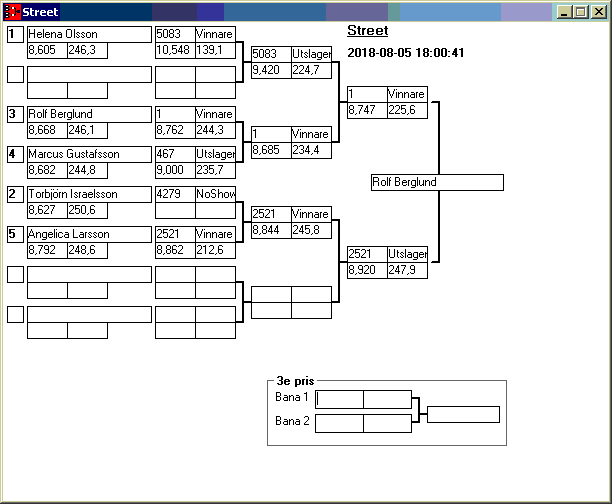Click the NoShow result cell for 4279
612x504 pixels.
(215, 194)
